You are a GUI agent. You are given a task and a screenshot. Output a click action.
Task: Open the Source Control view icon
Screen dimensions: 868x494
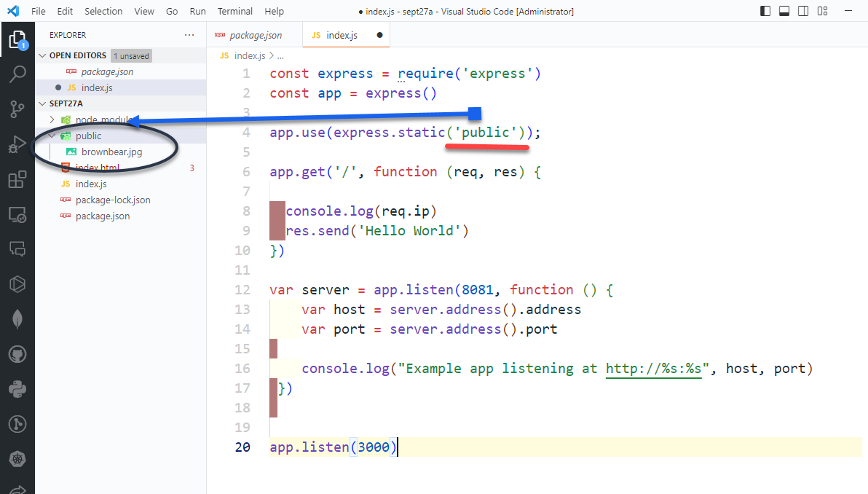(x=17, y=109)
